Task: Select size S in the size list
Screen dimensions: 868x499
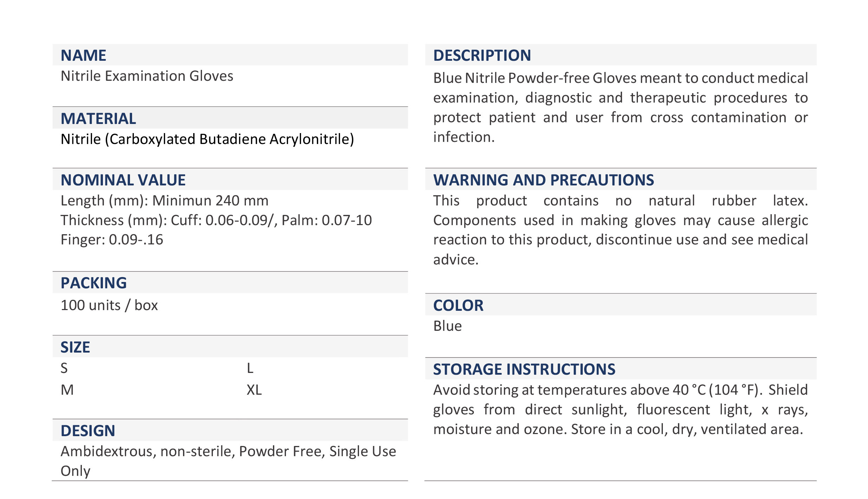Action: (x=64, y=368)
